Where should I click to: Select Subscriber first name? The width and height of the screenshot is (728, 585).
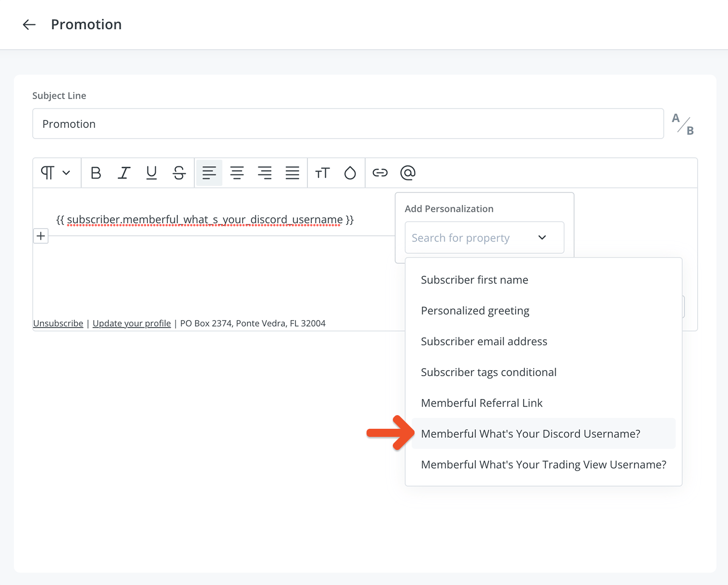pyautogui.click(x=543, y=280)
